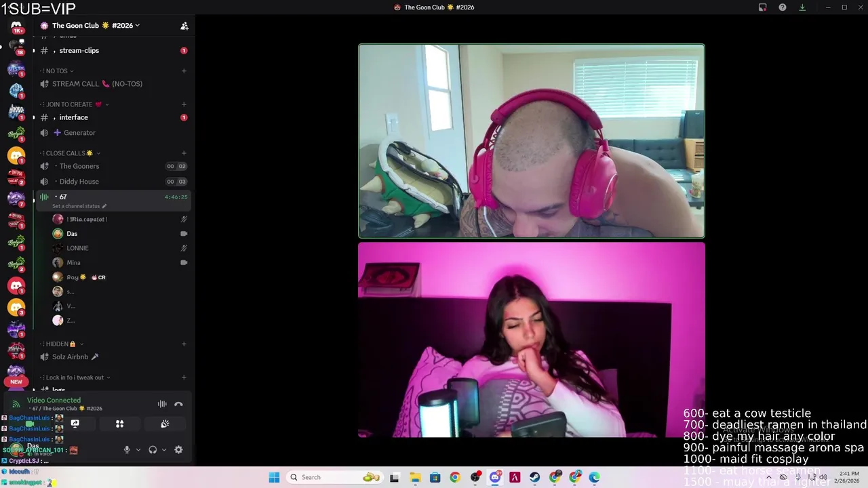This screenshot has width=868, height=488.
Task: Click Mia.capalot muted mic indicator
Action: (184, 220)
